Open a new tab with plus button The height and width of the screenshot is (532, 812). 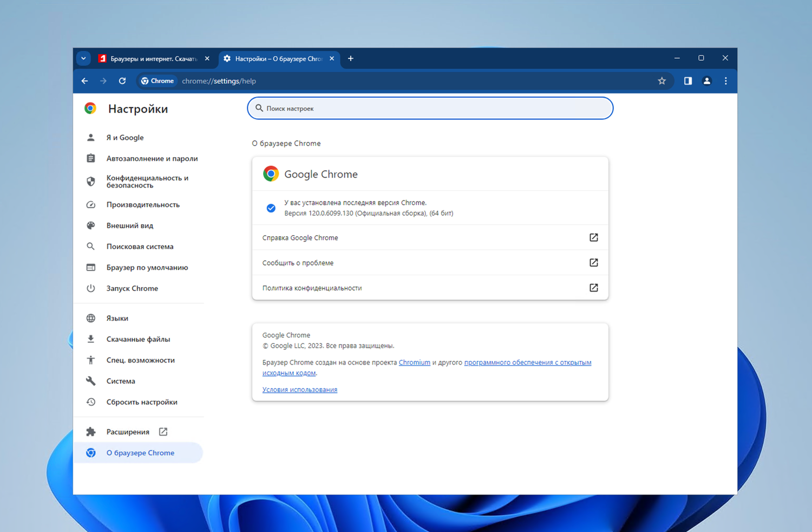click(351, 59)
